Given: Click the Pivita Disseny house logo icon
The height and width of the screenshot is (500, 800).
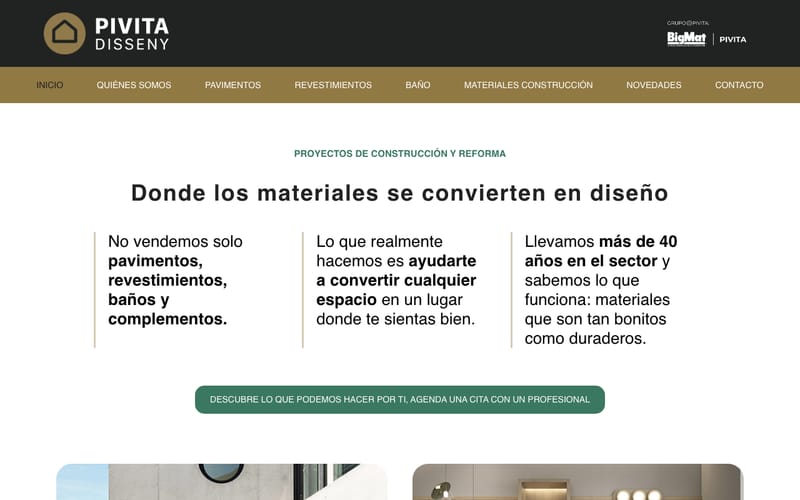Looking at the screenshot, I should (64, 33).
